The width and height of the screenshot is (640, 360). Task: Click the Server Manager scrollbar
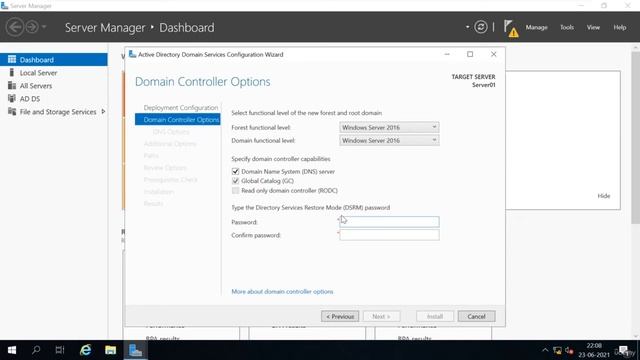(x=636, y=137)
